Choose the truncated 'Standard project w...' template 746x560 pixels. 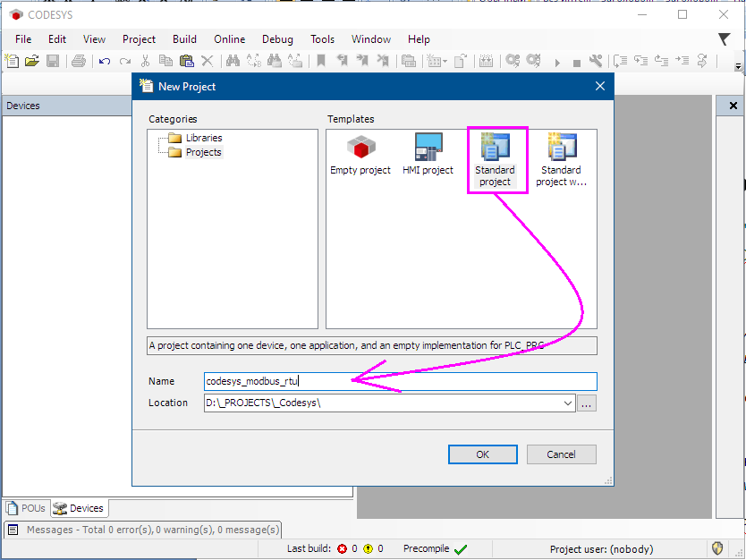click(x=561, y=161)
